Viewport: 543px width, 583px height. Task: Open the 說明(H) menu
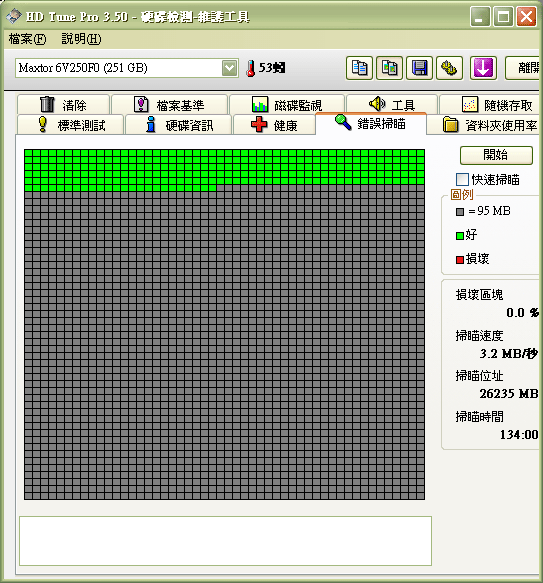[x=81, y=39]
